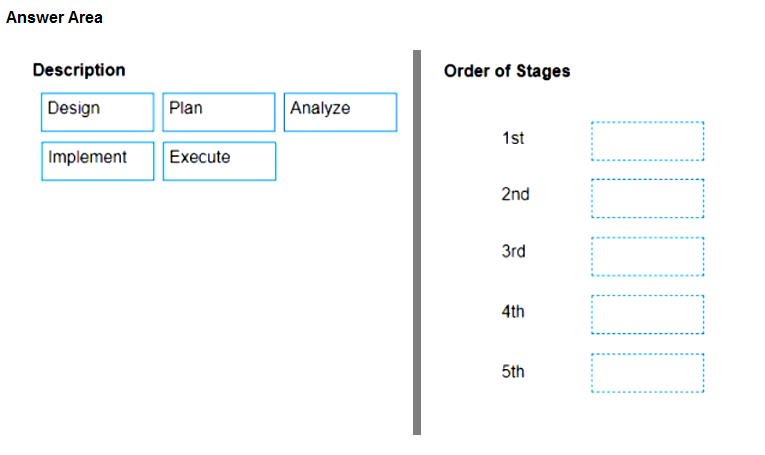Screen dimensions: 765x455
Task: Click the blank space right of Execute box
Action: tap(341, 161)
